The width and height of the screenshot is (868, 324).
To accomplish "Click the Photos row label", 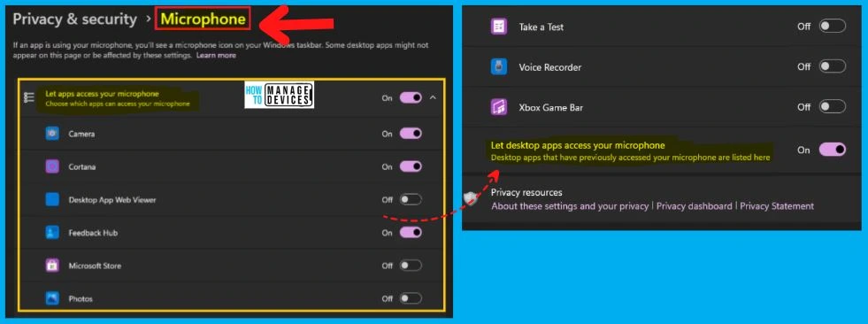I will coord(81,299).
